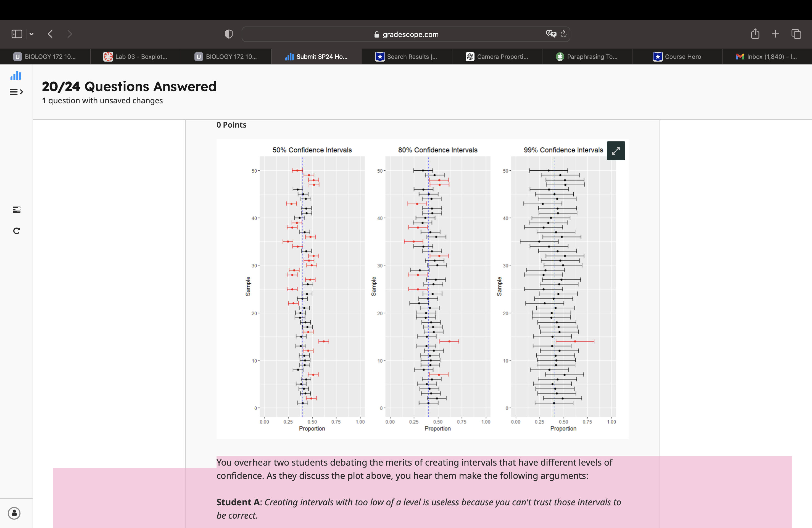The width and height of the screenshot is (812, 528).
Task: Open the account profile icon
Action: 14,513
